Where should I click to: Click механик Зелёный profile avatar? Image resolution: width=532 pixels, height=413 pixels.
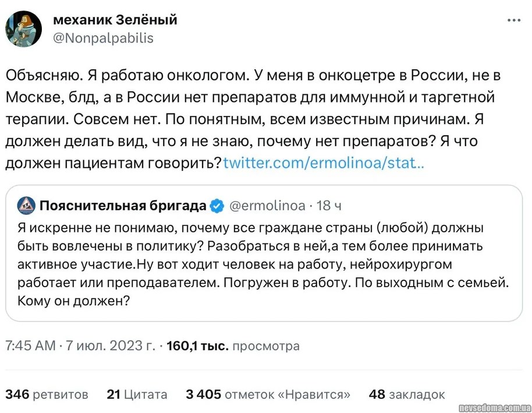[x=23, y=29]
